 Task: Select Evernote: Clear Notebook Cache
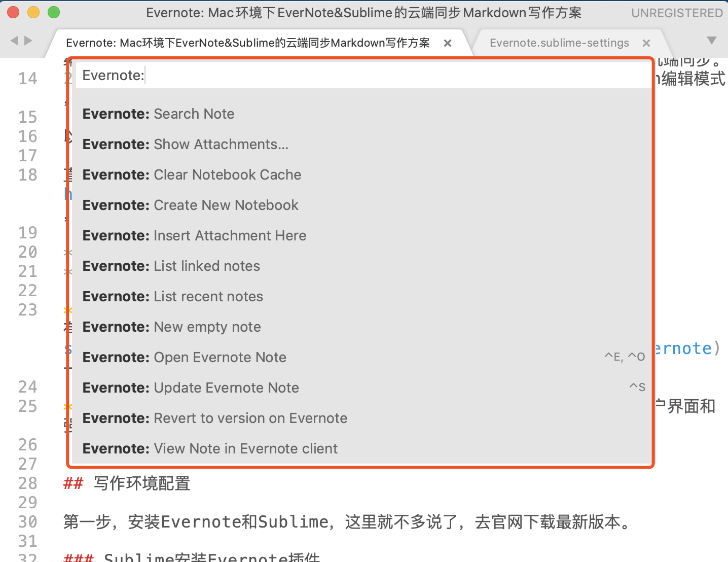(x=361, y=174)
